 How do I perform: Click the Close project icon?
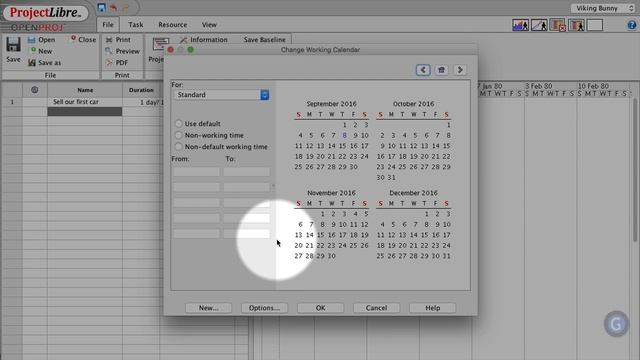click(x=73, y=39)
